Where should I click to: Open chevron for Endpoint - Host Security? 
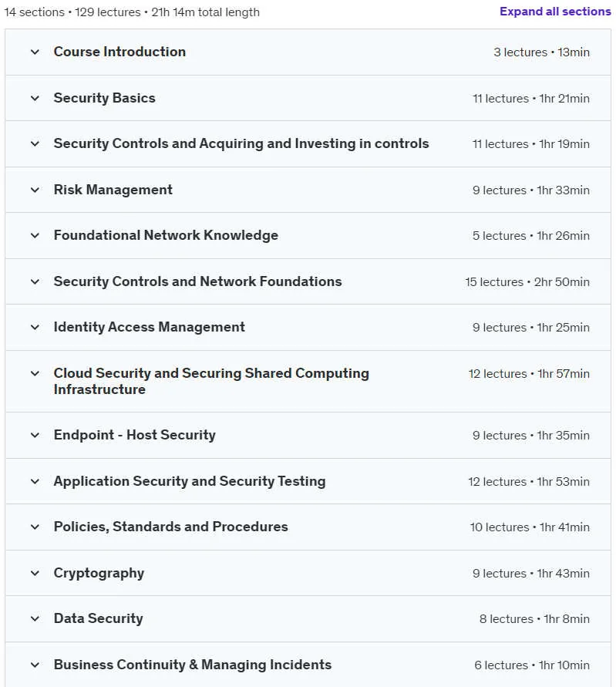coord(35,436)
